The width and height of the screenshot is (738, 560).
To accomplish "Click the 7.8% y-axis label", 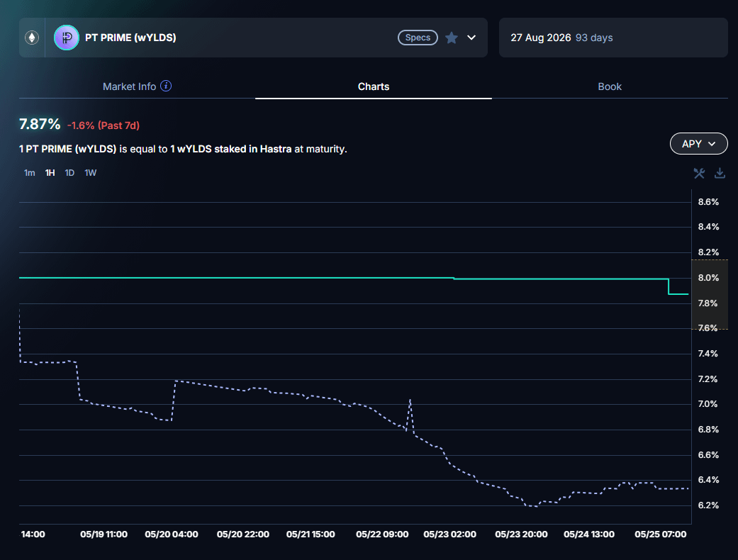I will point(708,303).
